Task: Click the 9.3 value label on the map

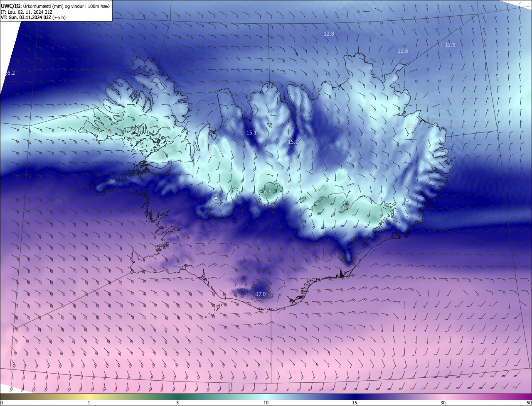Action: pos(410,126)
